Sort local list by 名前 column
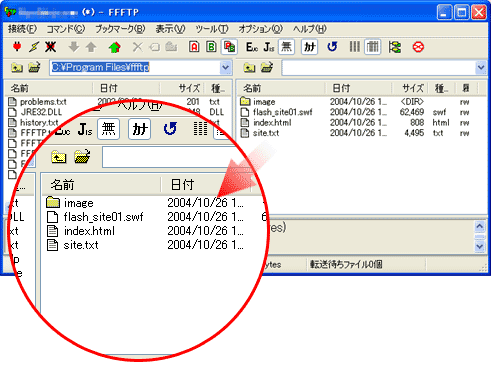The image size is (491, 371). [49, 88]
